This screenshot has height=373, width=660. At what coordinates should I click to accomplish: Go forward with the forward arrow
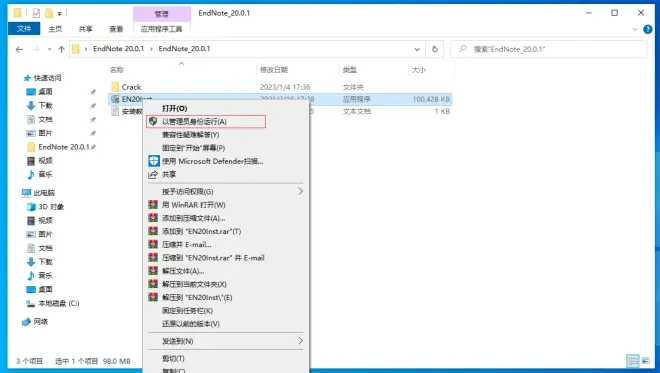tap(36, 49)
